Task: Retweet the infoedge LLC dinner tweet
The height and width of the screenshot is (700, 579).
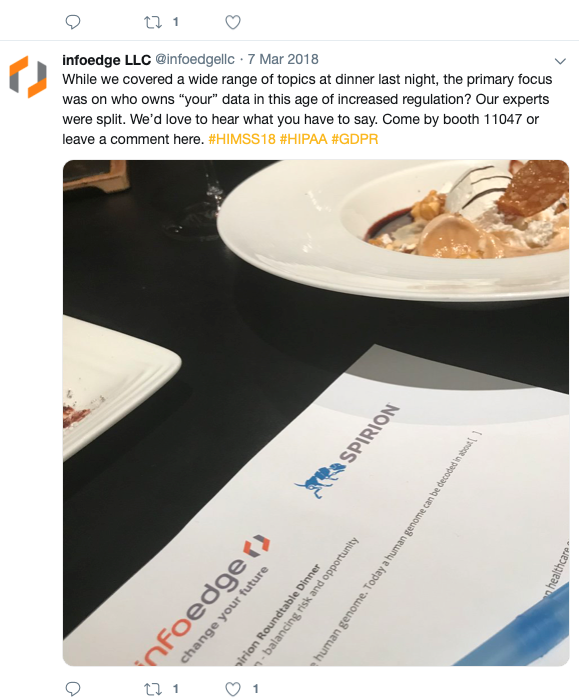Action: point(153,689)
